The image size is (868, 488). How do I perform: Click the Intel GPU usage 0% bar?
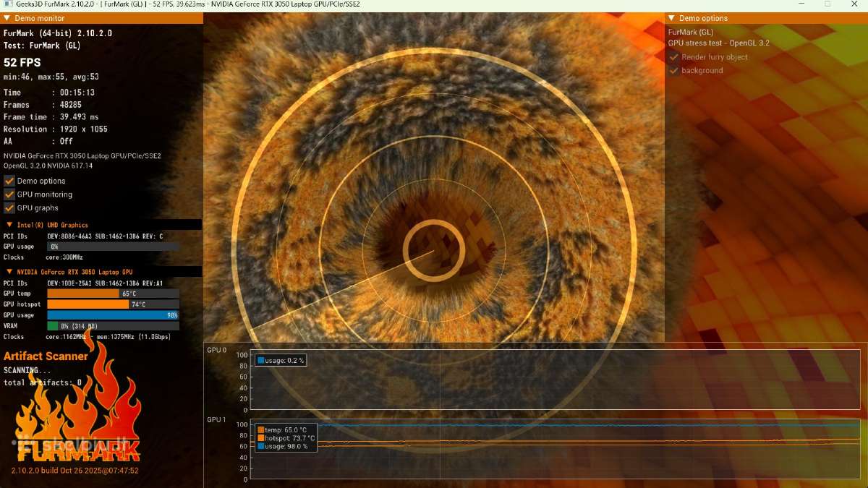[113, 247]
